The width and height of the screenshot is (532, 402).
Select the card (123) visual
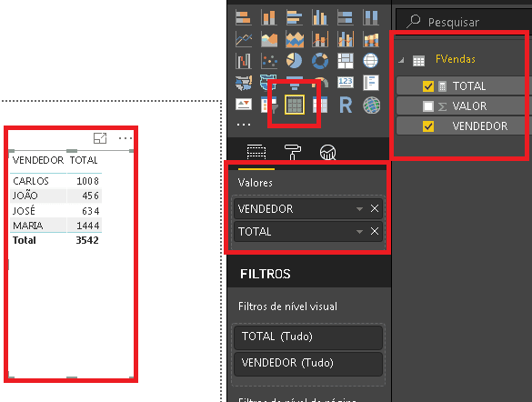pos(345,83)
